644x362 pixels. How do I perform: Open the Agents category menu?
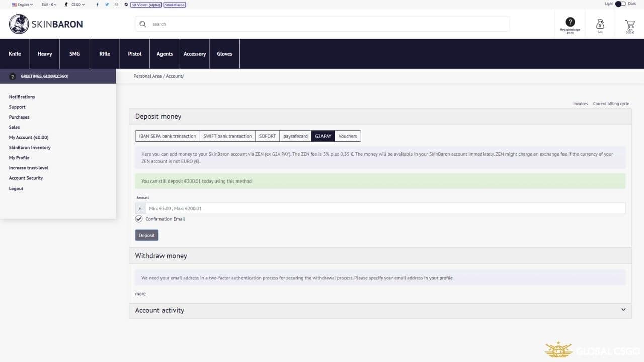click(165, 54)
